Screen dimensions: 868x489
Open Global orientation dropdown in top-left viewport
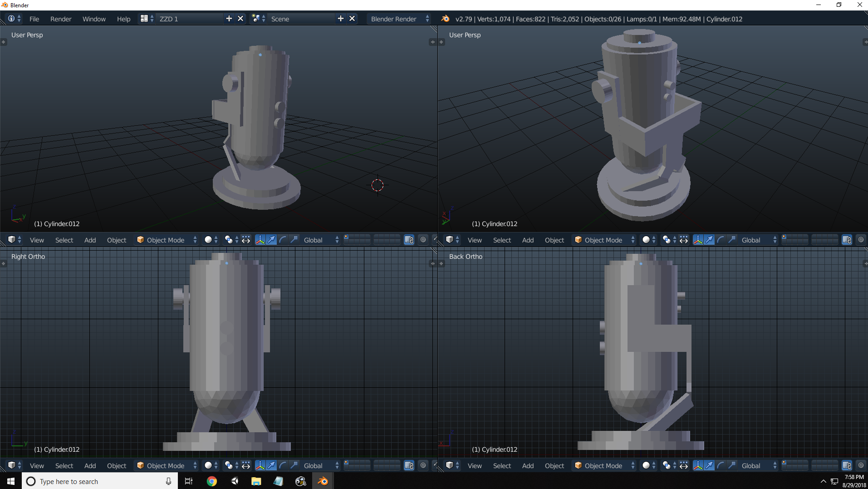click(321, 240)
